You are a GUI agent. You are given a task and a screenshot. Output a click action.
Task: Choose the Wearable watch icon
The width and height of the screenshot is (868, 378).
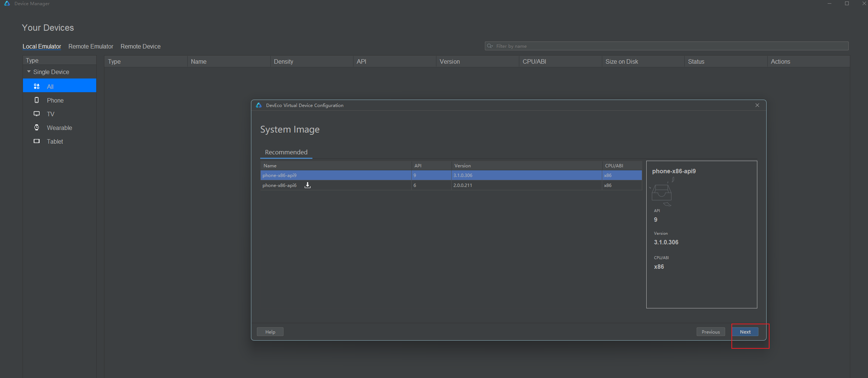click(x=37, y=127)
